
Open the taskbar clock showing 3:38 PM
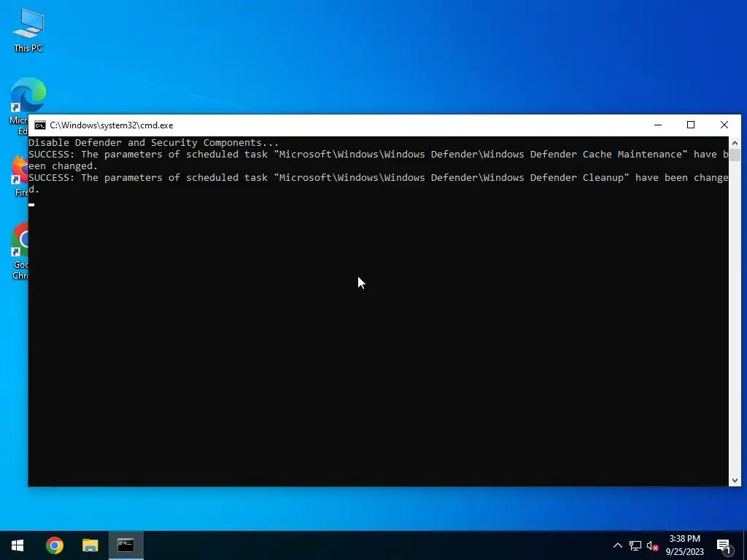point(684,545)
